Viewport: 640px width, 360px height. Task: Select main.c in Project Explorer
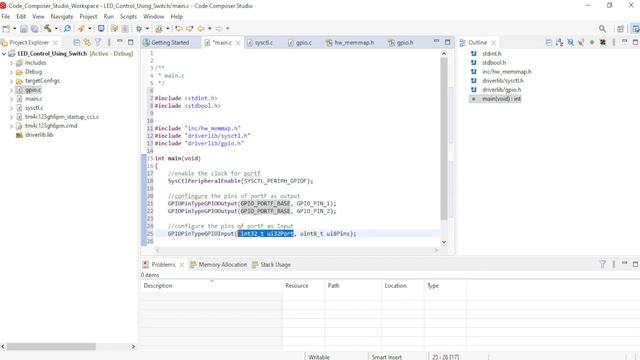[x=33, y=99]
